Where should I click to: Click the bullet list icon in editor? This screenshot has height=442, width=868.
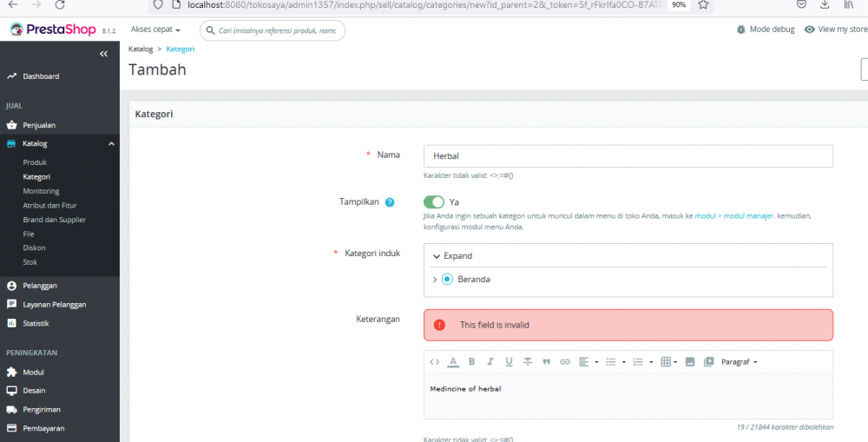pyautogui.click(x=610, y=362)
